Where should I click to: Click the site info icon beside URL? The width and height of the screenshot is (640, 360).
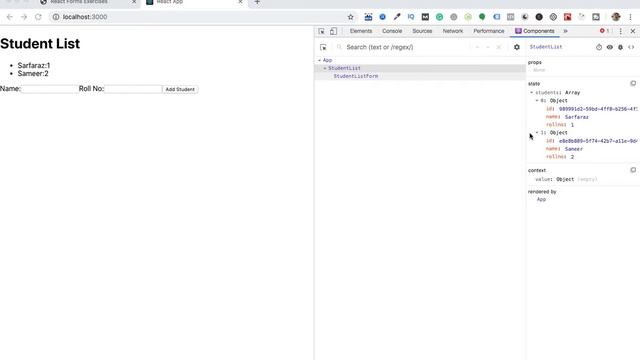point(56,17)
